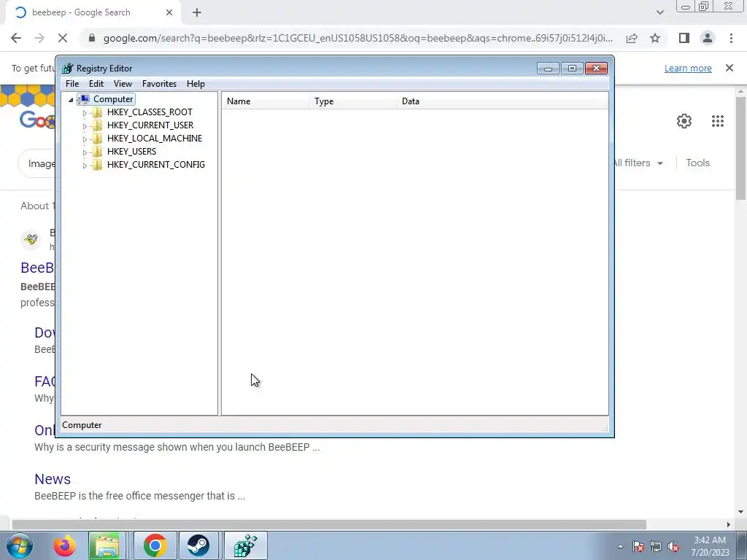Click the Computer icon in the tree
The width and height of the screenshot is (747, 560).
click(84, 99)
